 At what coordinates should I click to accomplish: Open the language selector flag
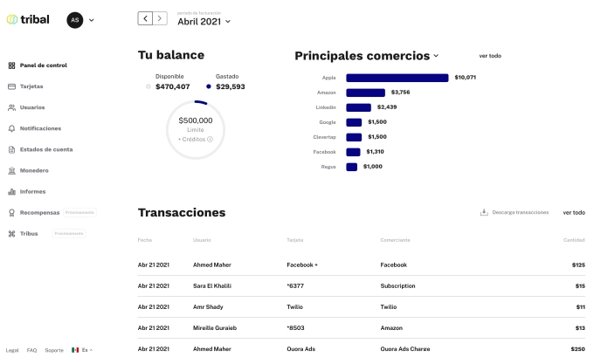click(76, 350)
